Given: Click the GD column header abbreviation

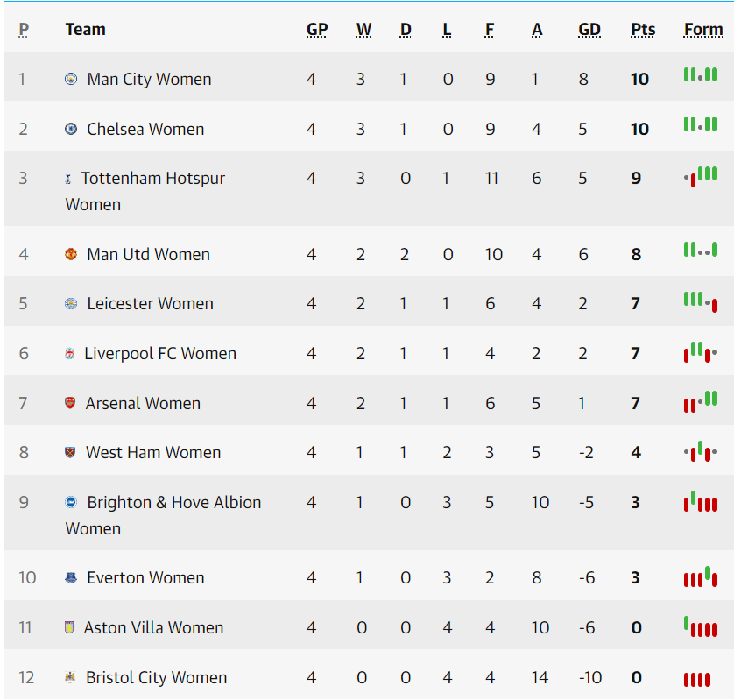Looking at the screenshot, I should [589, 30].
